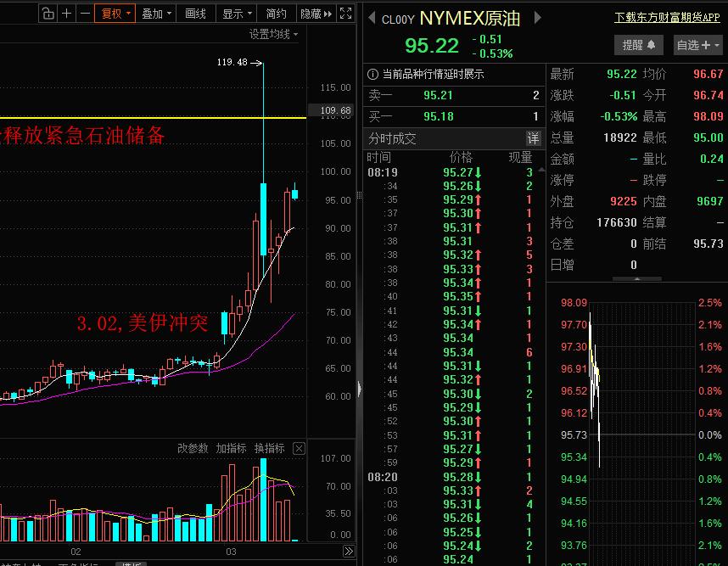
Task: Click 最低 value 95.00
Action: tap(708, 138)
